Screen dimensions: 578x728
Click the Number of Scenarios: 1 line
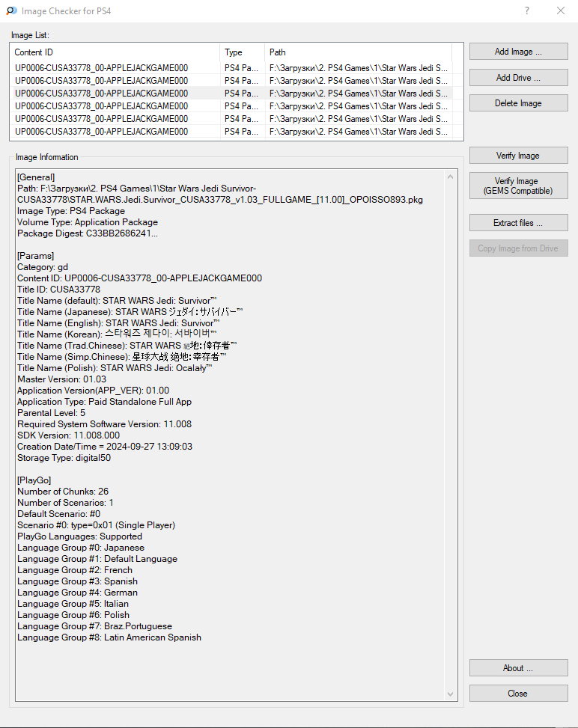[65, 502]
